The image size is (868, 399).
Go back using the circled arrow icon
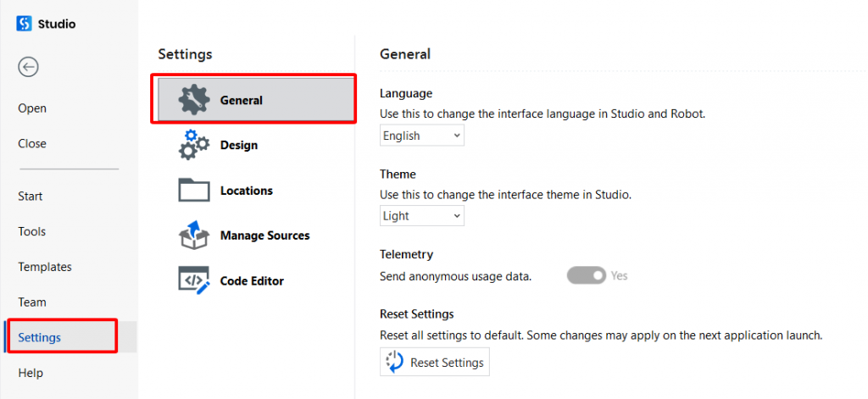coord(28,67)
